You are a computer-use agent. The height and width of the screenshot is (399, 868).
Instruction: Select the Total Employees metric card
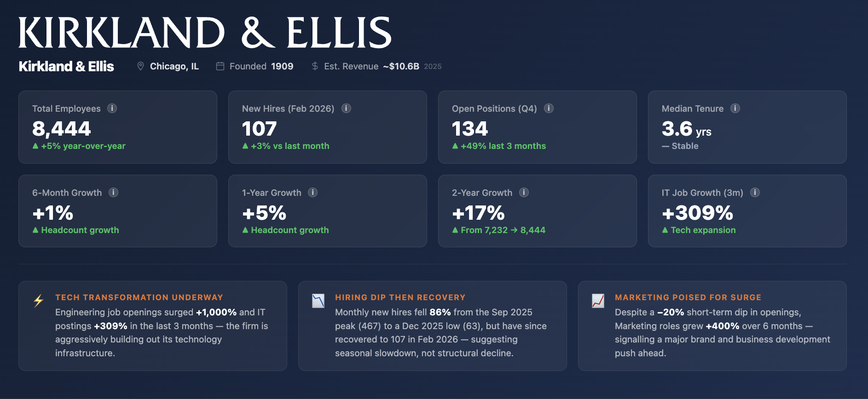point(118,127)
